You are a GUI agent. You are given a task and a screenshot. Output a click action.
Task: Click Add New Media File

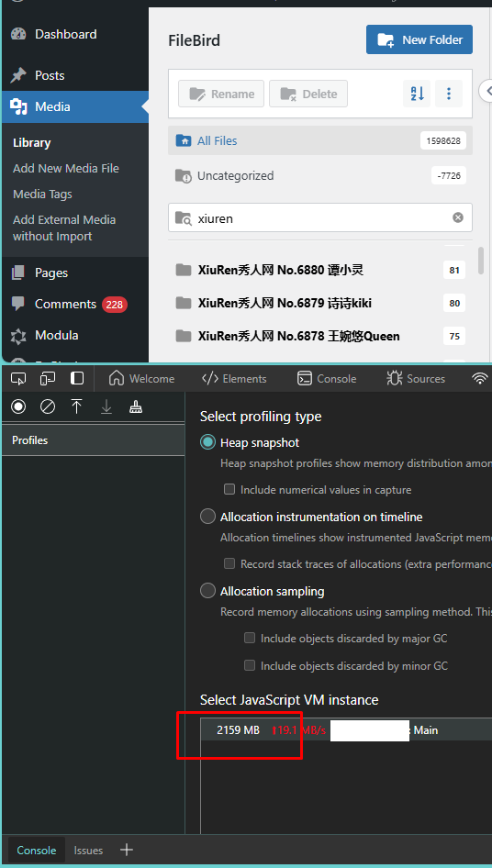(66, 168)
